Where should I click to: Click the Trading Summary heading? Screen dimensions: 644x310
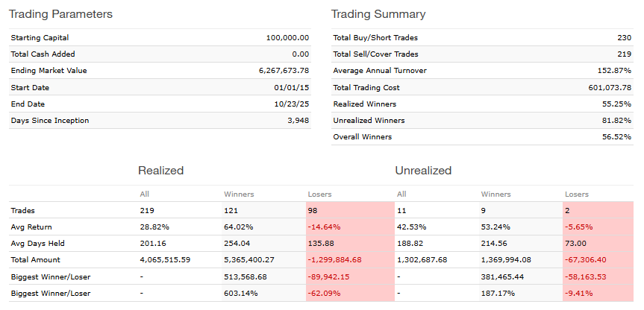[x=378, y=14]
